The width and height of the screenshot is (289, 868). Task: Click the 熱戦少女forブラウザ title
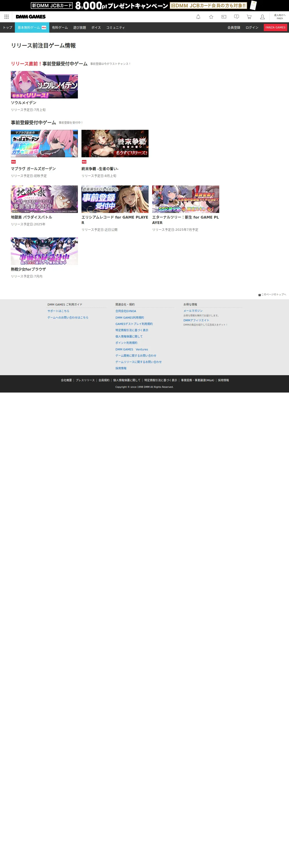pyautogui.click(x=28, y=270)
